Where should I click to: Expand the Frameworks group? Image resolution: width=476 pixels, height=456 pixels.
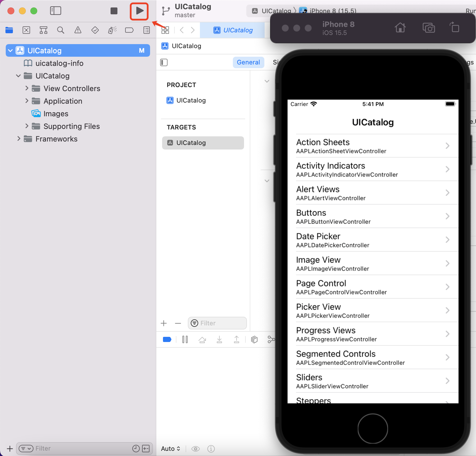[18, 139]
